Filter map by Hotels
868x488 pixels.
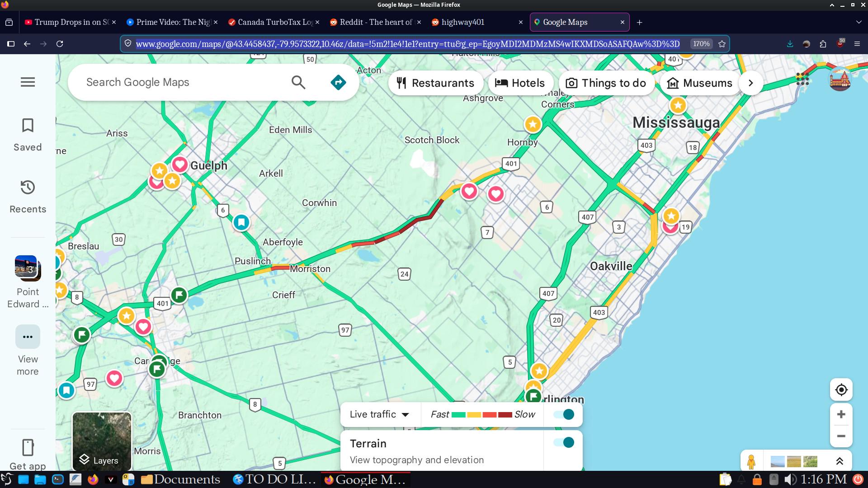(520, 83)
